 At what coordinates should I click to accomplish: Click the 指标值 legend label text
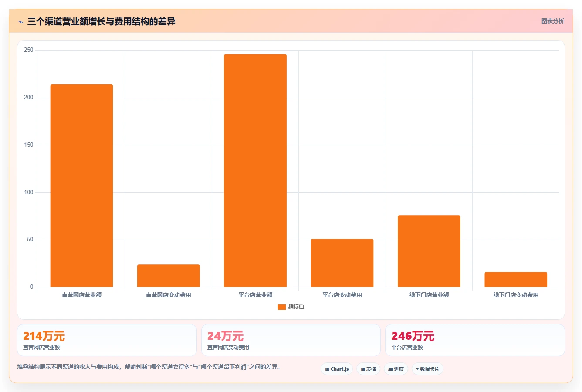click(x=296, y=307)
